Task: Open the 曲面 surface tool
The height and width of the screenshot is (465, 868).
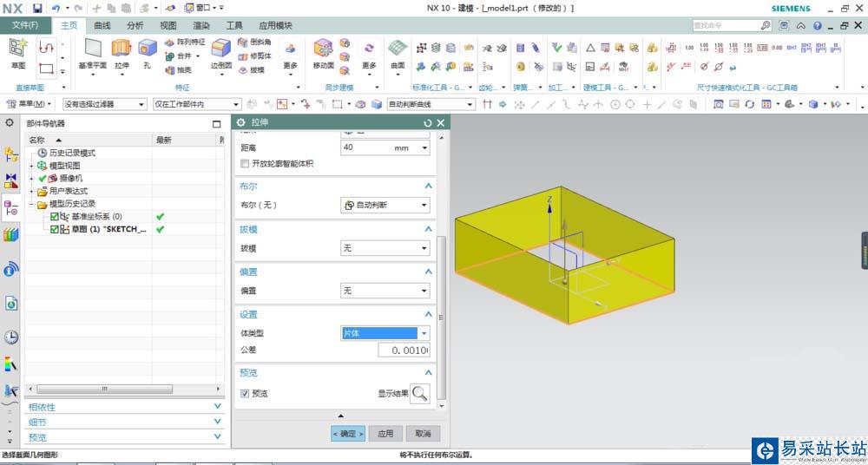Action: pos(398,49)
